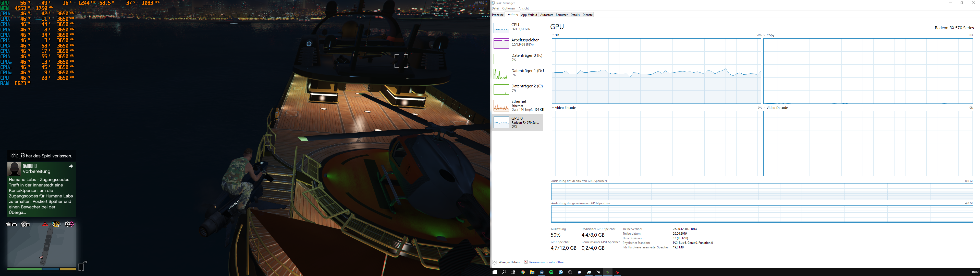Select the Arbeitsspeicher memory entry

point(517,43)
